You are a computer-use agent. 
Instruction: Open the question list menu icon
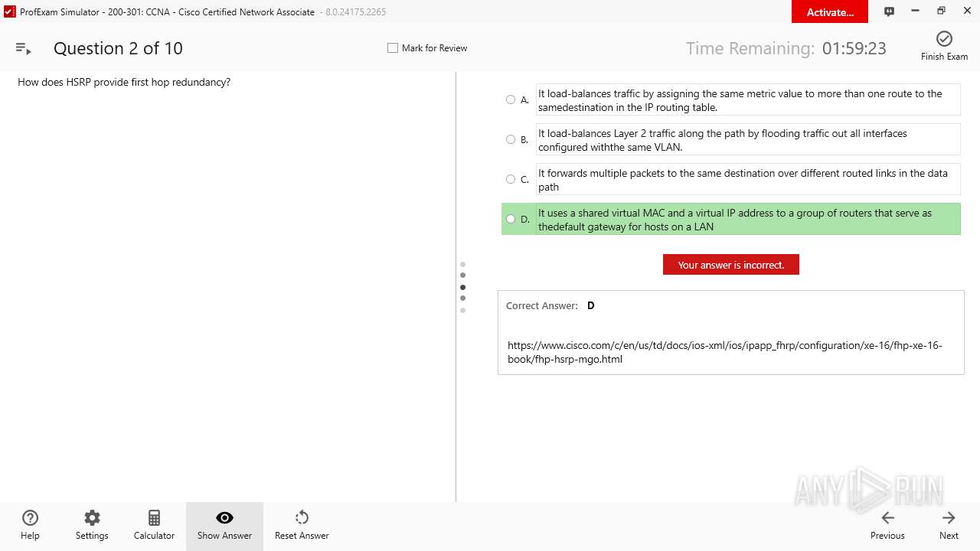[x=23, y=48]
